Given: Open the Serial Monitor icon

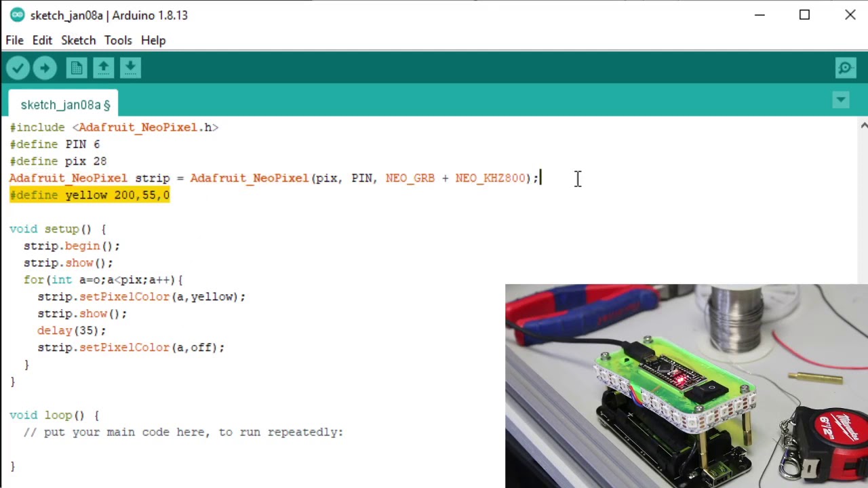Looking at the screenshot, I should pos(846,68).
